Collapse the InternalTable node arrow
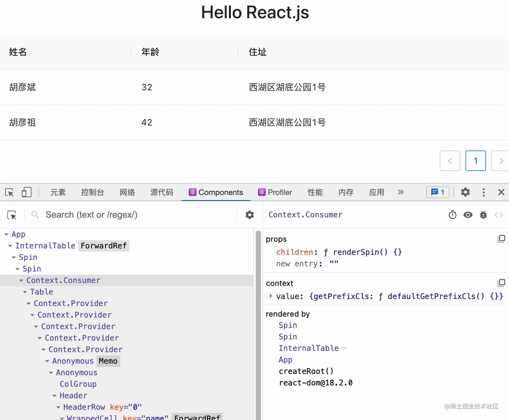509x420 pixels. click(10, 246)
